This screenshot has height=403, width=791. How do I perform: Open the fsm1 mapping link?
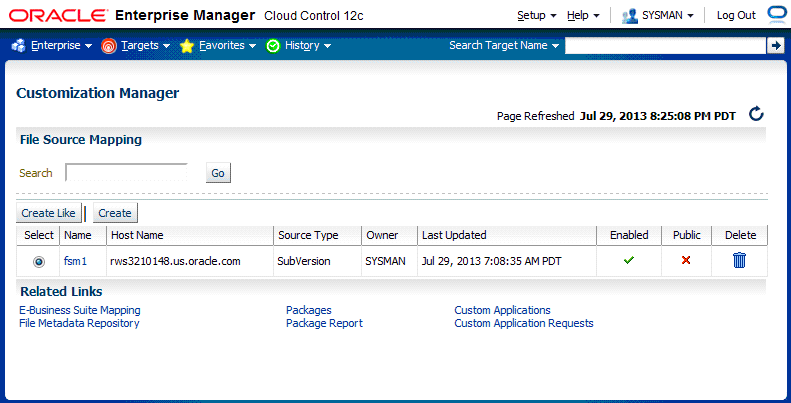click(76, 261)
